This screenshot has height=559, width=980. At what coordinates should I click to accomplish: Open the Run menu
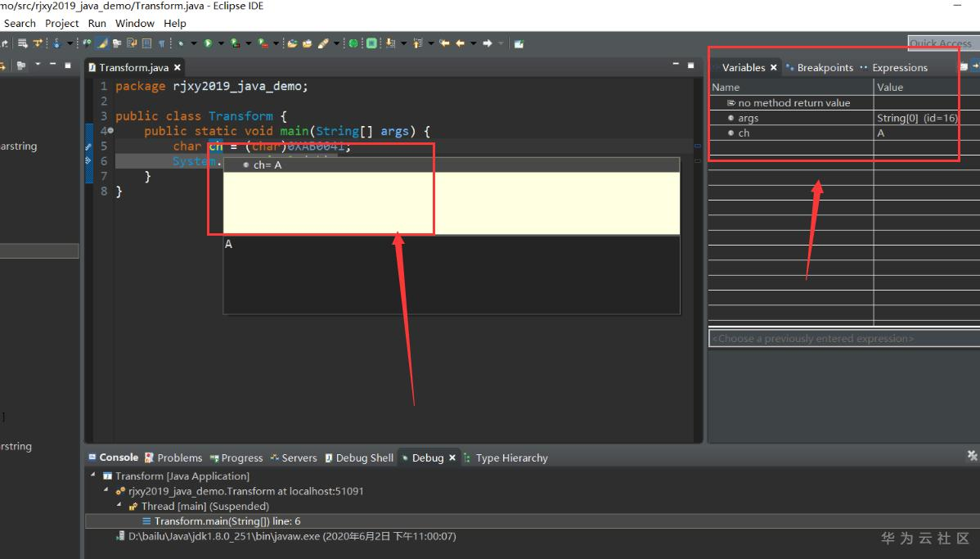97,23
